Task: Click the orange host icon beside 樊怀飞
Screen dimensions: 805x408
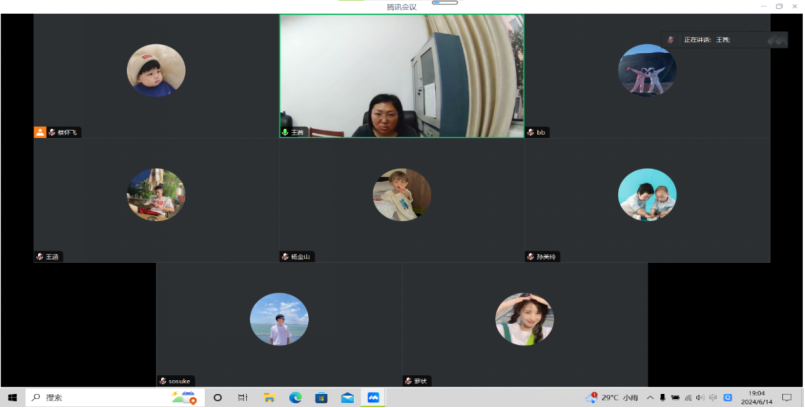Action: click(x=40, y=132)
